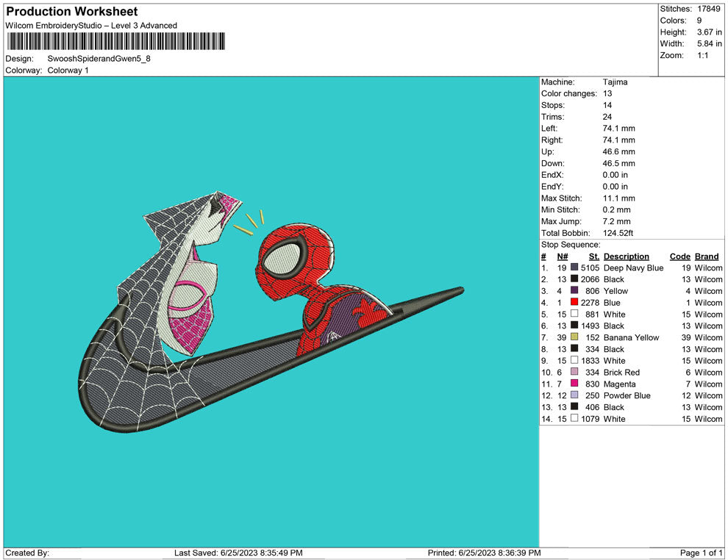The height and width of the screenshot is (560, 728).
Task: Choose the Powder Blue thread swatch
Action: point(574,396)
